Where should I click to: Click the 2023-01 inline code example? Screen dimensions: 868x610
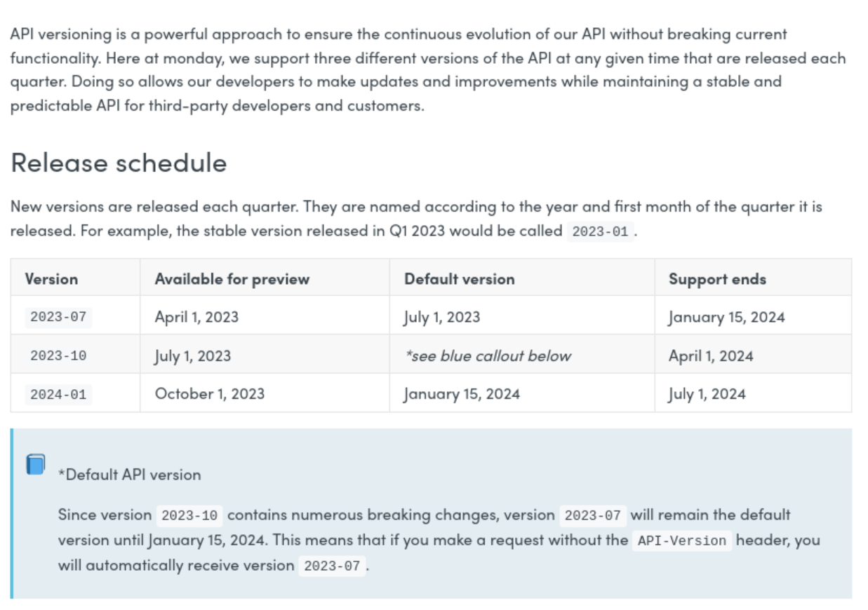[x=600, y=231]
